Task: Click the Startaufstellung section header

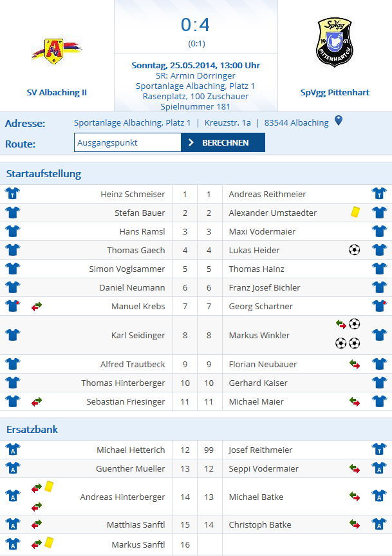Action: 44,173
